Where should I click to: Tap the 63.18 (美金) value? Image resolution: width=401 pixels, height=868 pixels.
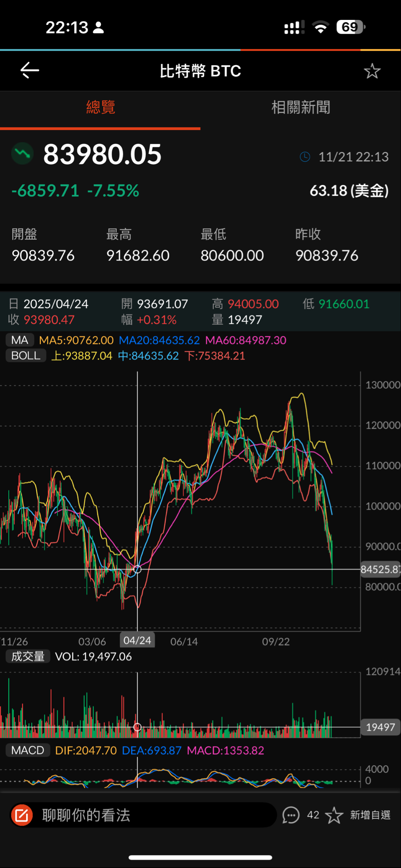(x=349, y=191)
